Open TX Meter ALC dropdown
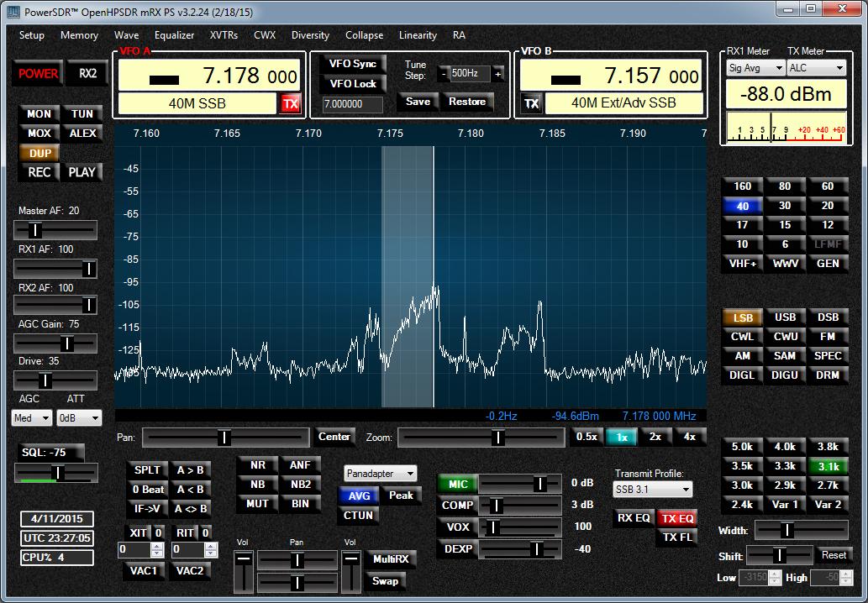Viewport: 868px width, 603px height. pyautogui.click(x=817, y=68)
